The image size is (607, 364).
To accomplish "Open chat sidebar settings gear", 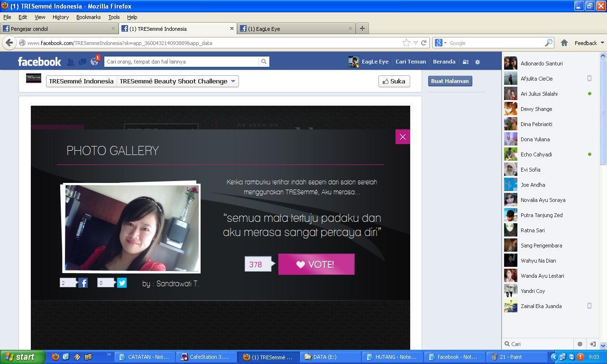I will (x=579, y=344).
